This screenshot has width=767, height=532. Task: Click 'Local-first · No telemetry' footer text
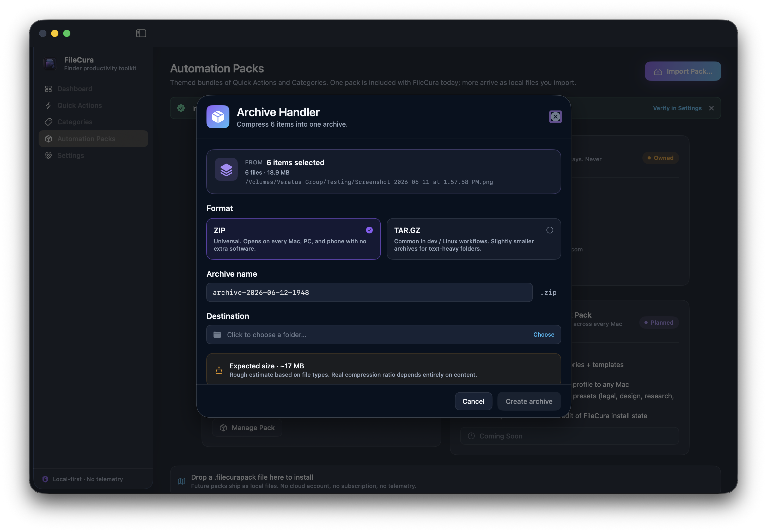click(88, 479)
